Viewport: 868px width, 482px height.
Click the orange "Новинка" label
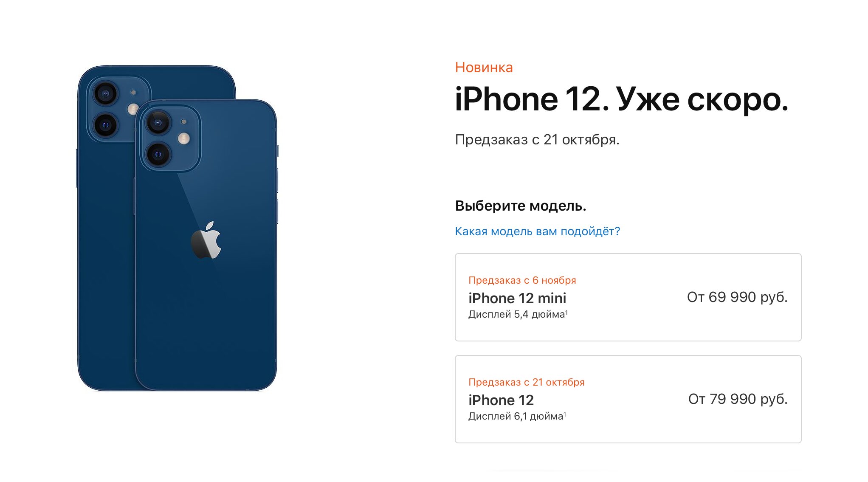[484, 68]
